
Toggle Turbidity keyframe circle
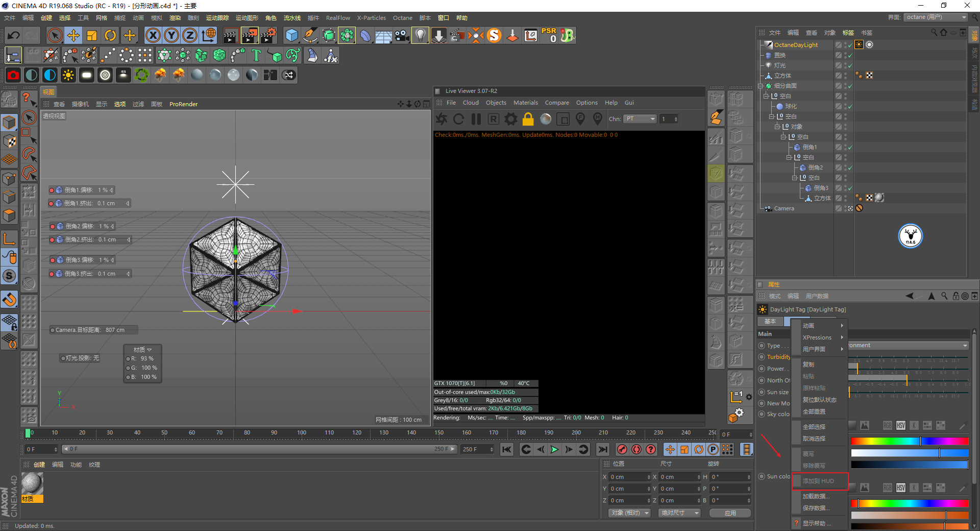(x=762, y=357)
